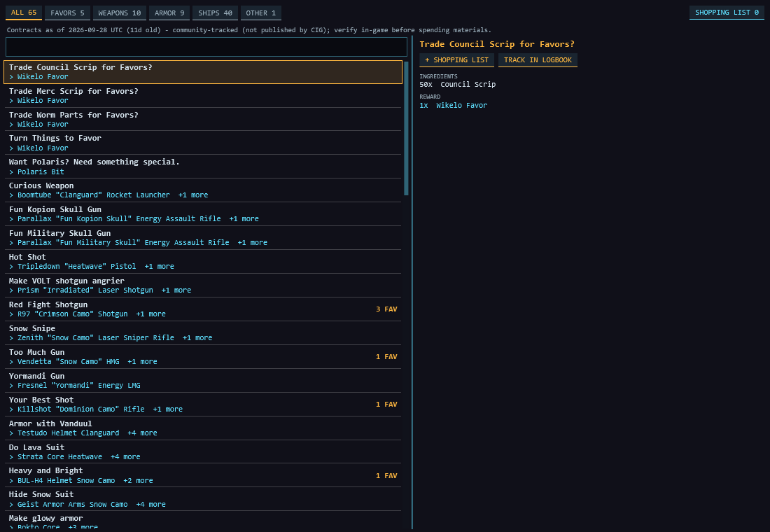Viewport: 770px width, 532px height.
Task: Switch to the ALL 65 tab
Action: coord(24,13)
